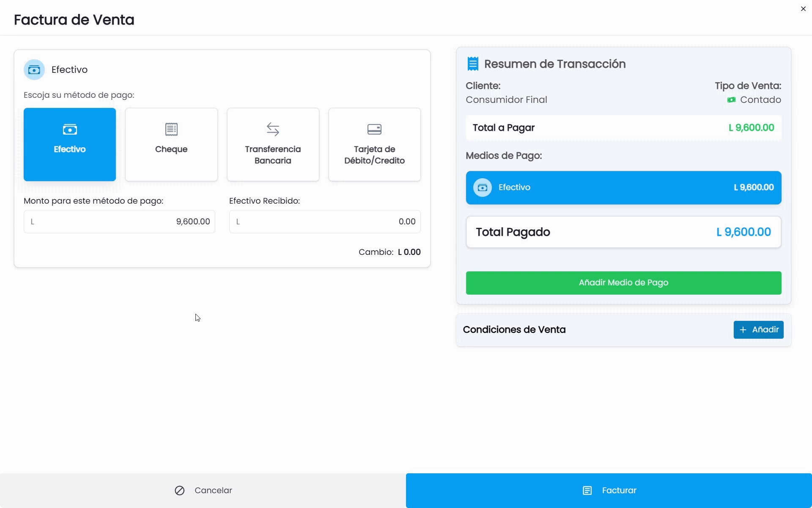812x508 pixels.
Task: Click Añadir Medio de Pago button
Action: 623,283
